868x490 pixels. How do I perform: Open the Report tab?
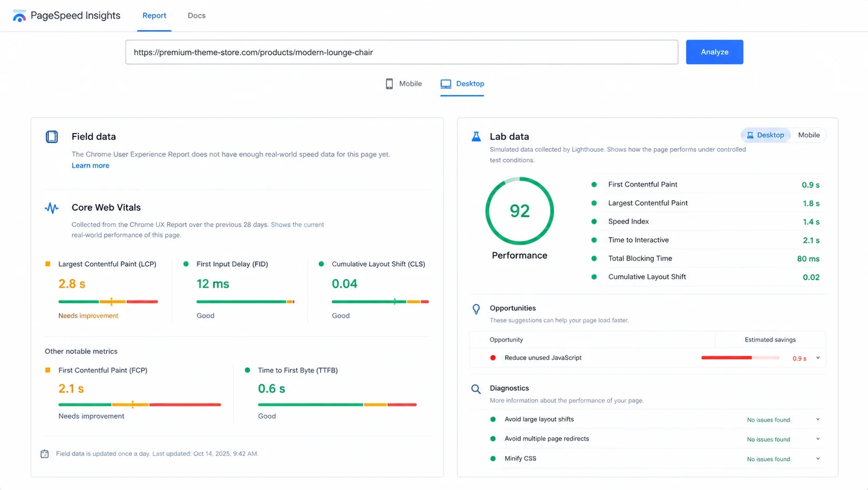[x=154, y=16]
